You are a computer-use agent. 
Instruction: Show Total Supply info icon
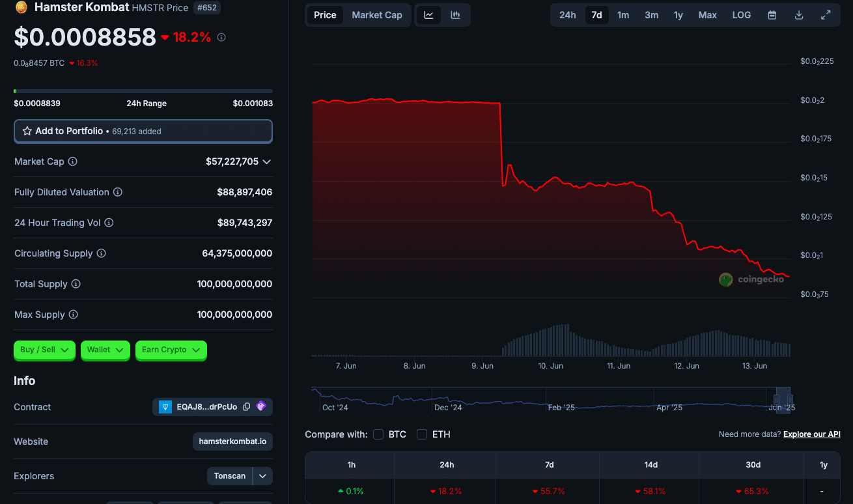(76, 284)
